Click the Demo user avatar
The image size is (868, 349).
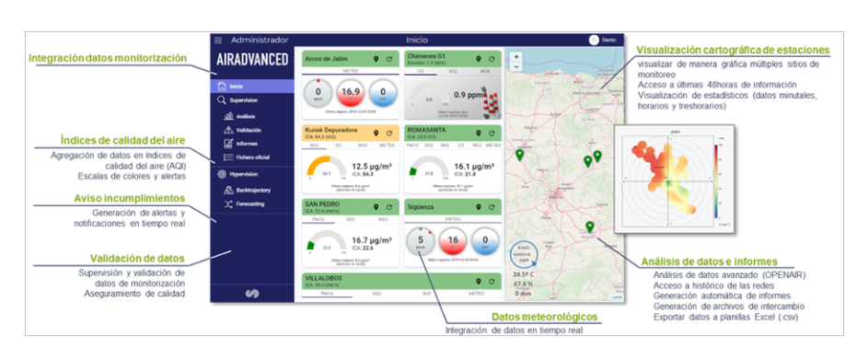point(594,40)
